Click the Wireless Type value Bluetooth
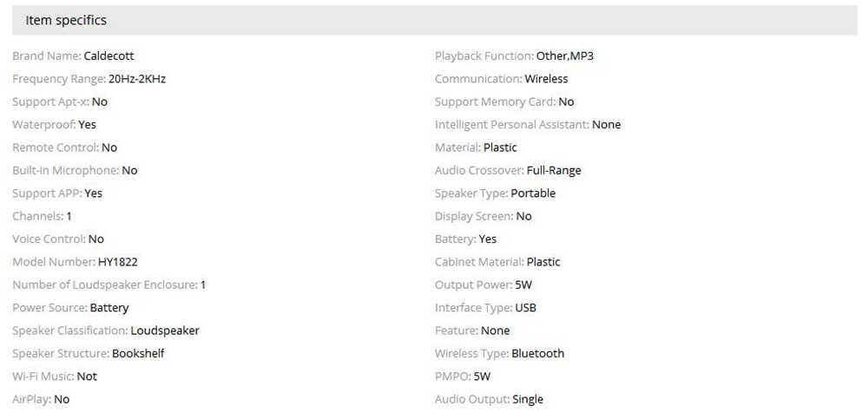 (x=538, y=353)
